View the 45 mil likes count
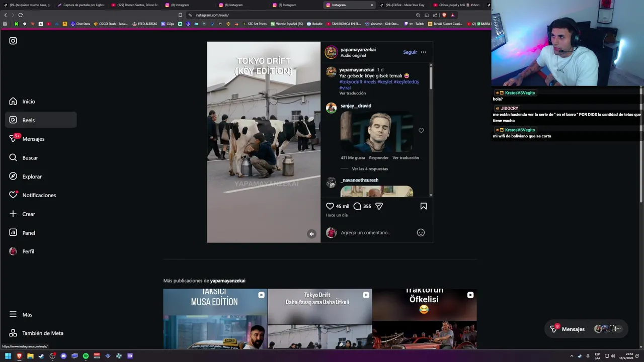Viewport: 644px width, 362px height. pos(343,206)
